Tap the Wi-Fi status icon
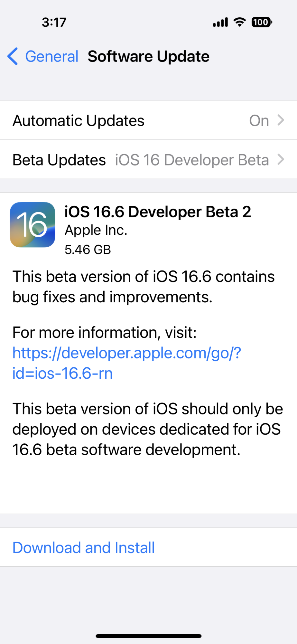The image size is (297, 644). pos(239,22)
